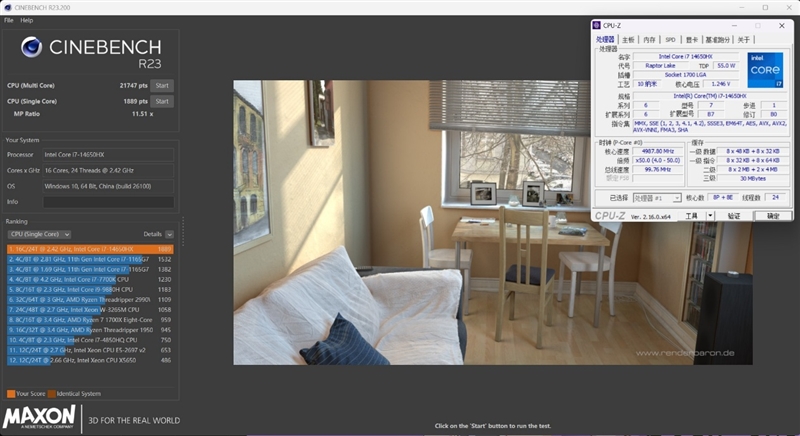Select ranking row 2 i7-1165G7 at 2.81 GHz
Viewport: 800px width, 436px height.
pos(90,260)
